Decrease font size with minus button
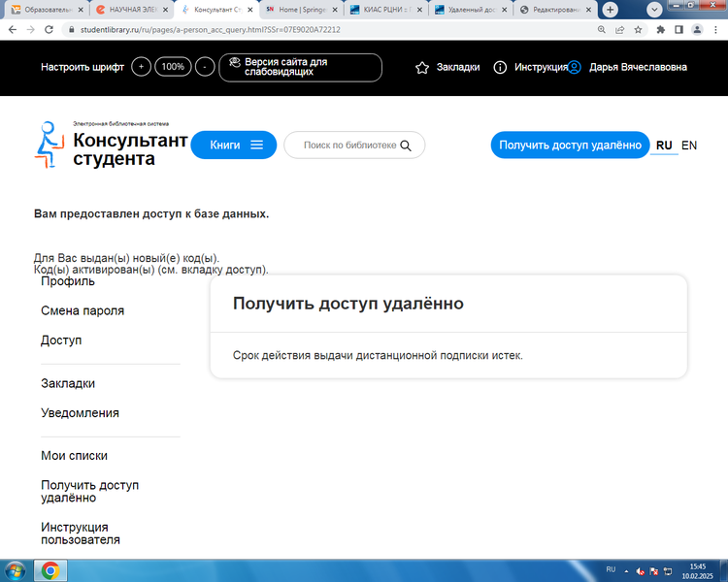This screenshot has width=728, height=582. point(205,67)
